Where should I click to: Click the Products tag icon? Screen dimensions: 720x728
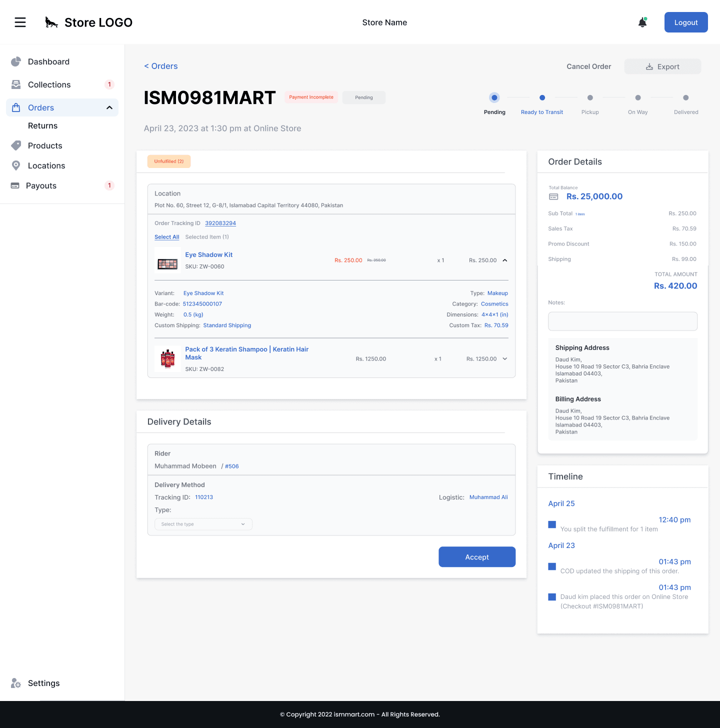pos(16,145)
